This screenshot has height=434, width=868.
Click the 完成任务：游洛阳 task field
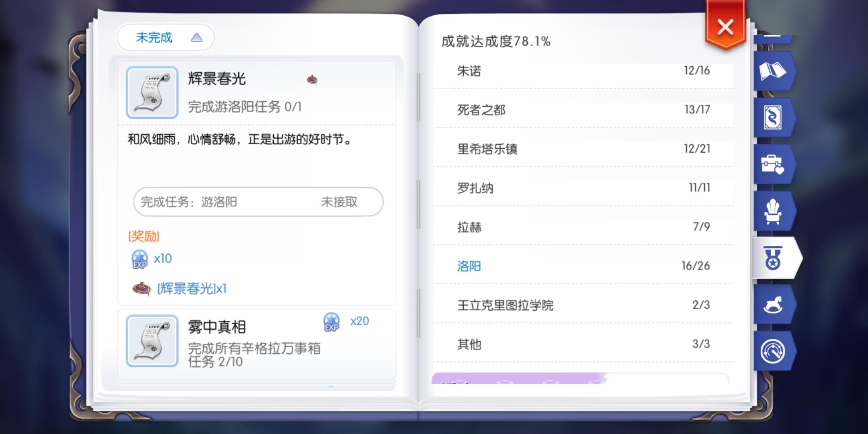coord(258,202)
